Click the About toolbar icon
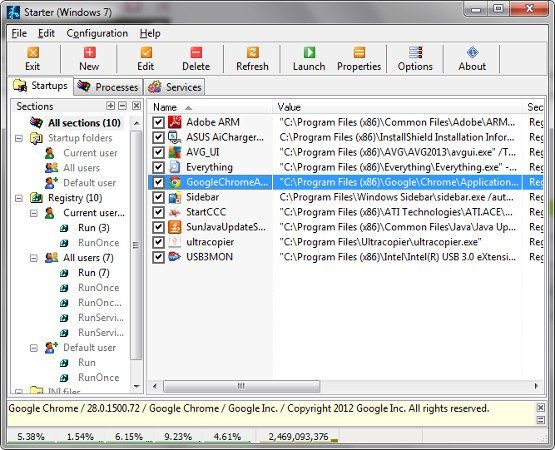The width and height of the screenshot is (555, 450). (x=472, y=59)
